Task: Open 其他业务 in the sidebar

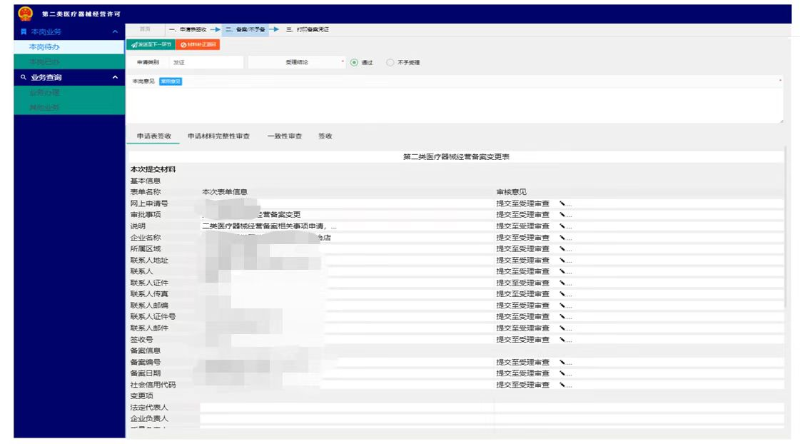Action: (69, 108)
